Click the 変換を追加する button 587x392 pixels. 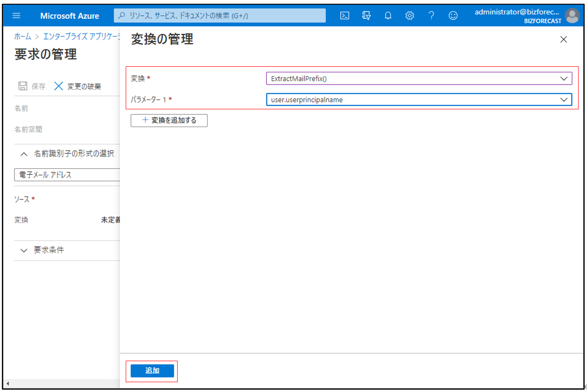(169, 121)
